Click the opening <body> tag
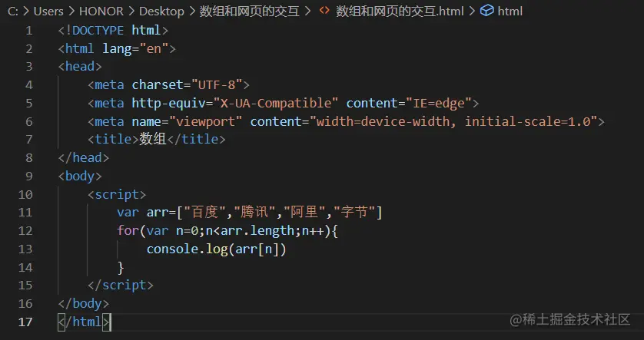The height and width of the screenshot is (340, 644). click(80, 176)
